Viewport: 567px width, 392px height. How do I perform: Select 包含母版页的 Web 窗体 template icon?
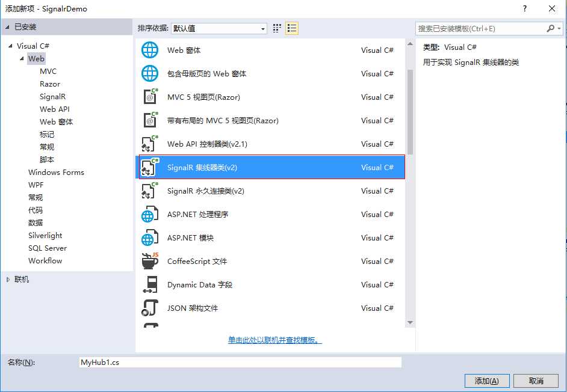tap(150, 73)
